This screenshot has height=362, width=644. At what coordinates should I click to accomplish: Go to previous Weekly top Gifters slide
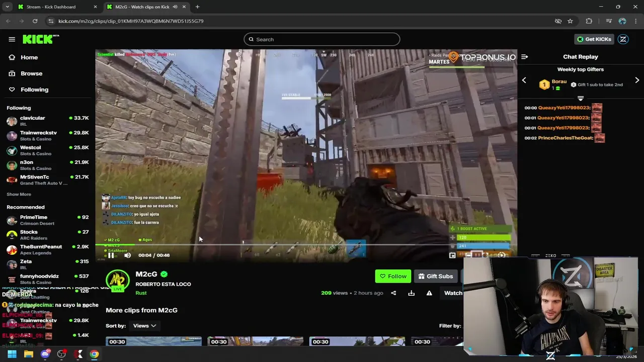pos(524,80)
